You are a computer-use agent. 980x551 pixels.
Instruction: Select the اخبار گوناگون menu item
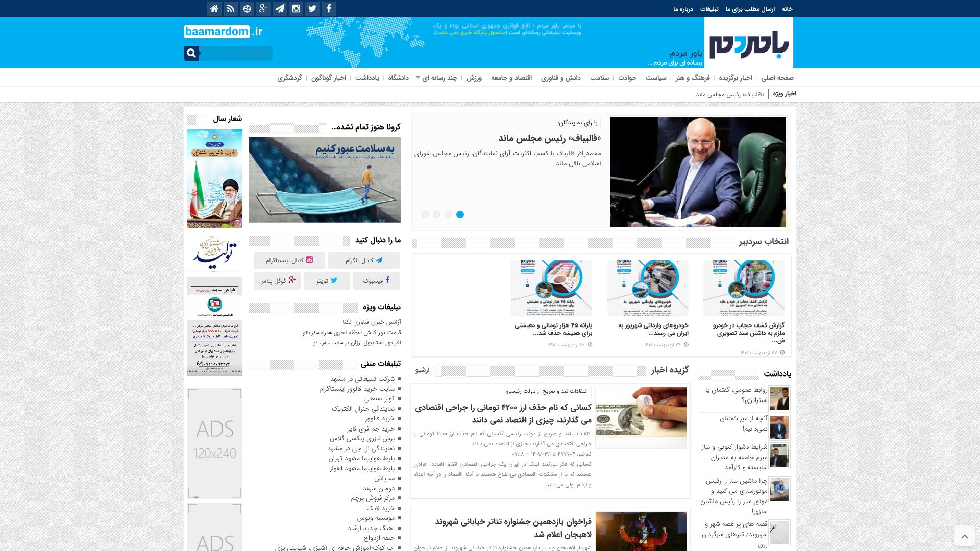tap(329, 78)
